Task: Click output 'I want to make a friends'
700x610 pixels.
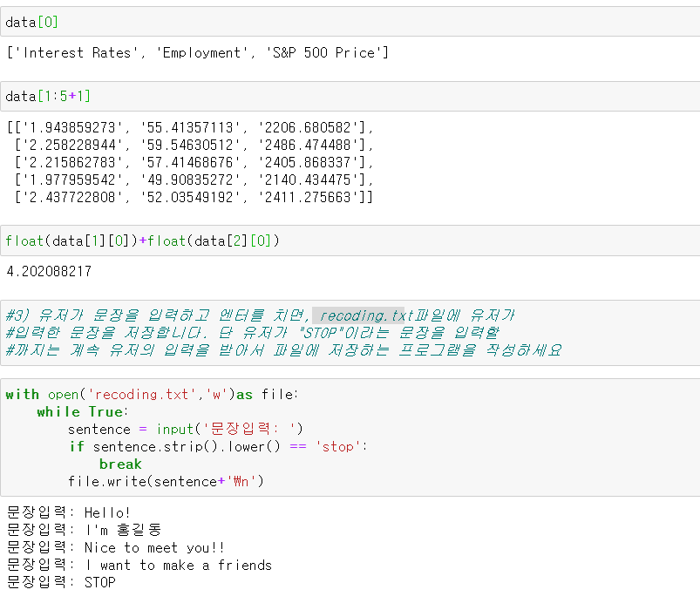Action: [139, 565]
